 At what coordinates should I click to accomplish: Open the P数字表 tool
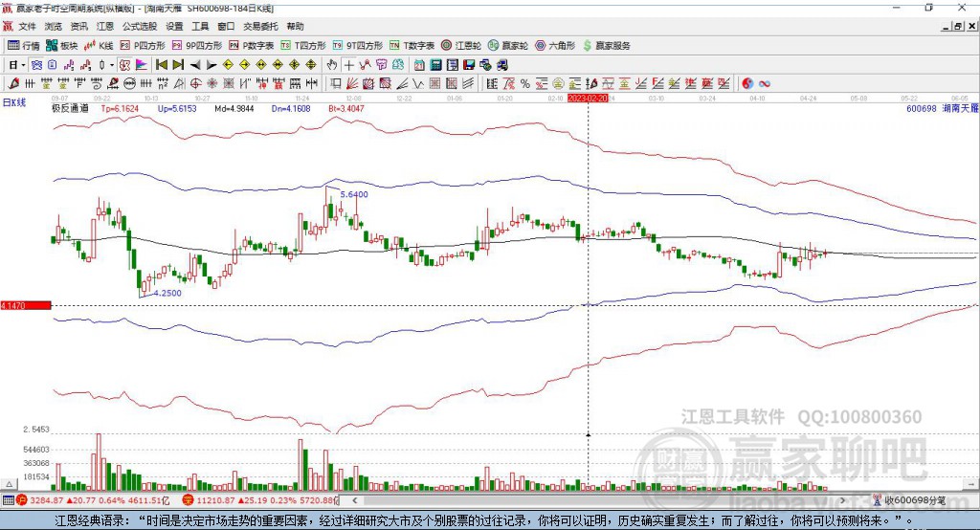pyautogui.click(x=252, y=46)
